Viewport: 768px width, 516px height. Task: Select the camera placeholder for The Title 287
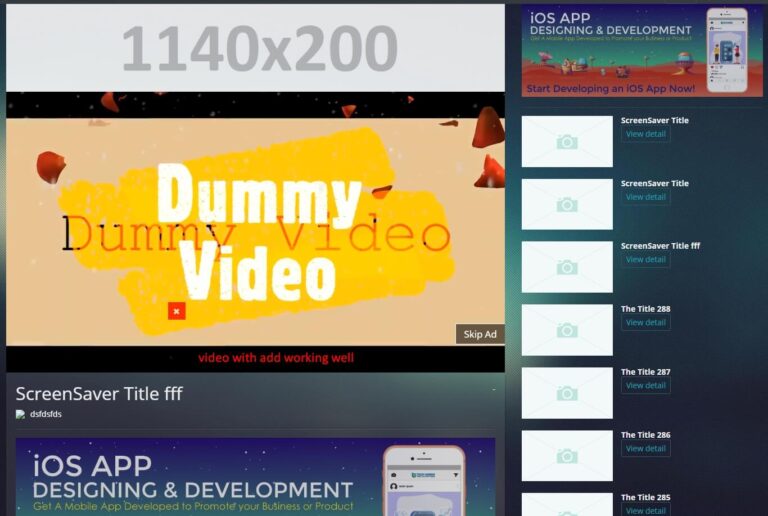567,393
